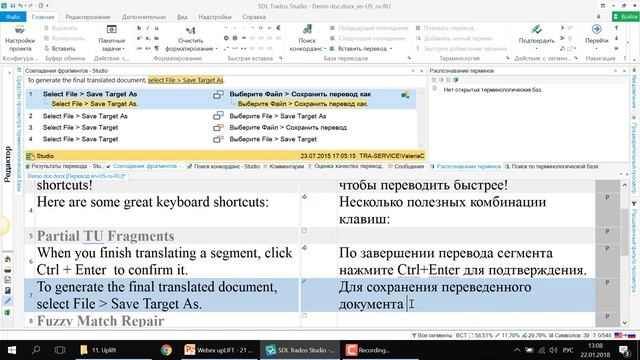Switch to Справка ribbon tab
Screen dimensions: 640x360
click(x=254, y=17)
